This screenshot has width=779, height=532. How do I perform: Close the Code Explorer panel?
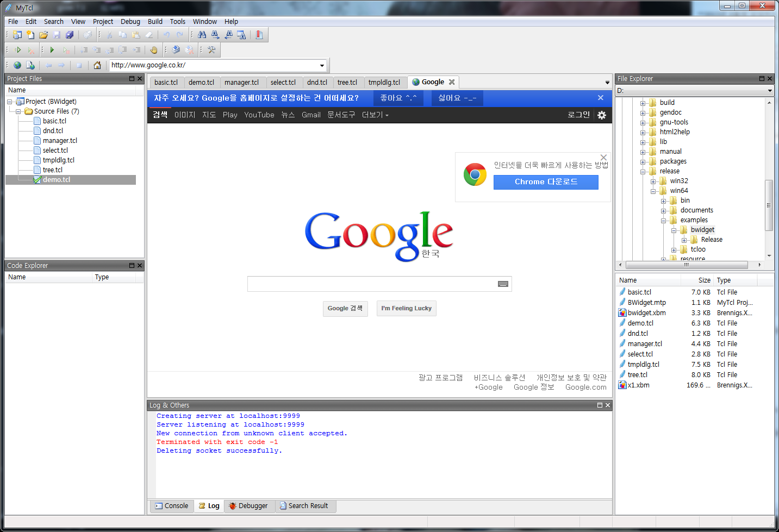(140, 266)
